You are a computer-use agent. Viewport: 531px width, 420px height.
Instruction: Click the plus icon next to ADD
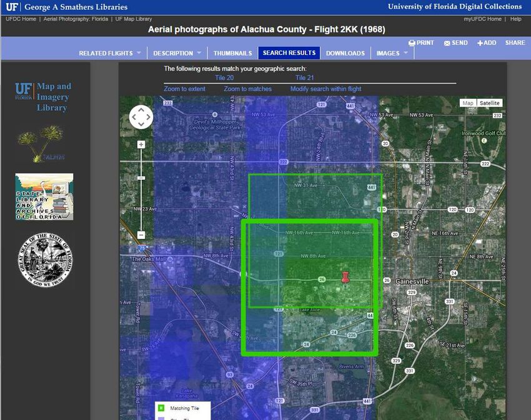click(x=480, y=43)
